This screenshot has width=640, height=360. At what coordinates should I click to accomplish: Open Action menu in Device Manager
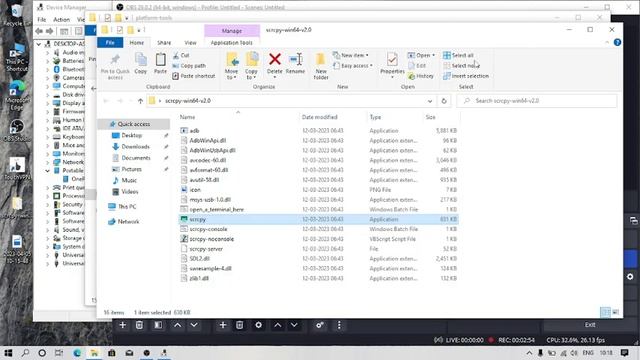click(61, 19)
